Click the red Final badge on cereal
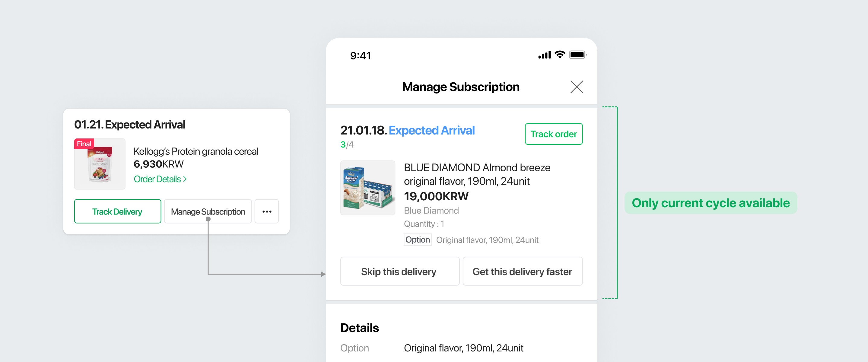This screenshot has height=362, width=868. (84, 144)
